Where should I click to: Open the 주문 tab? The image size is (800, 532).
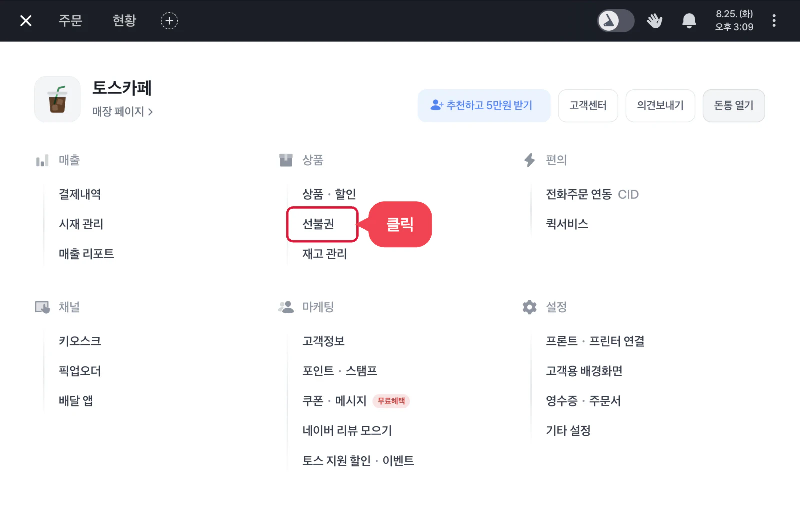point(70,21)
